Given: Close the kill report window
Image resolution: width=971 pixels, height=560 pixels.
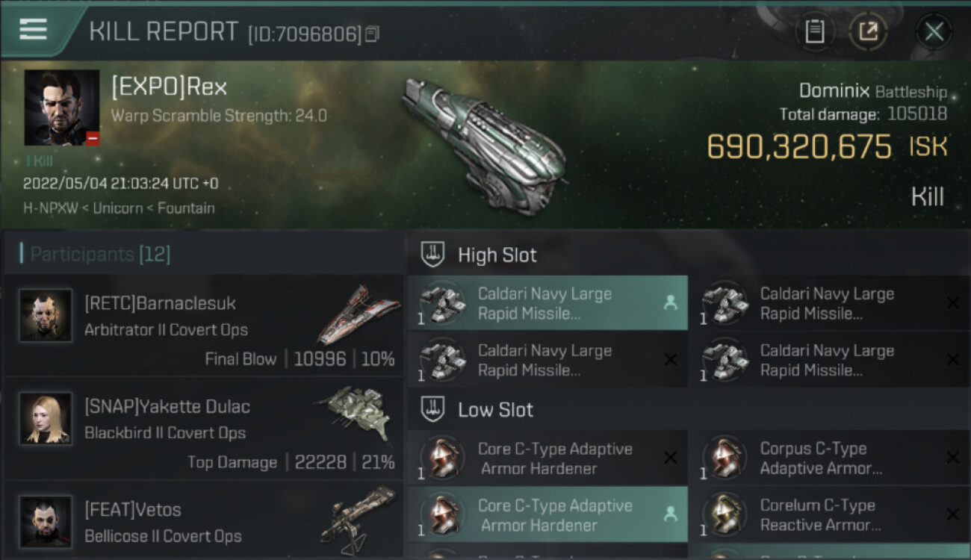Looking at the screenshot, I should click(934, 31).
